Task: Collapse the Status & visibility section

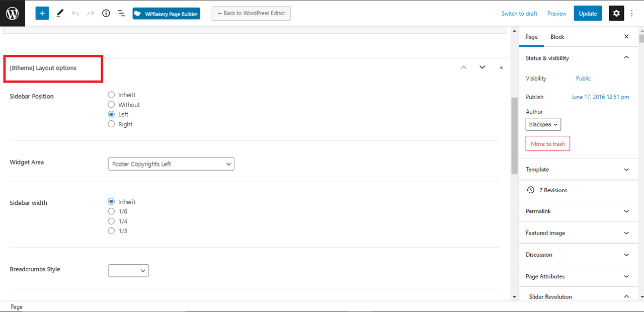Action: [x=579, y=58]
